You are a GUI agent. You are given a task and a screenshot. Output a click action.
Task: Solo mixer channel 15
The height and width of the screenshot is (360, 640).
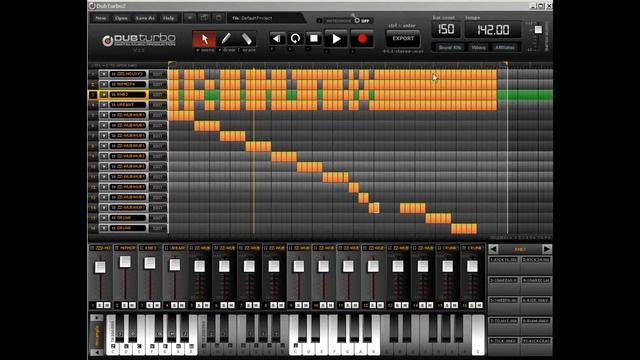(447, 305)
